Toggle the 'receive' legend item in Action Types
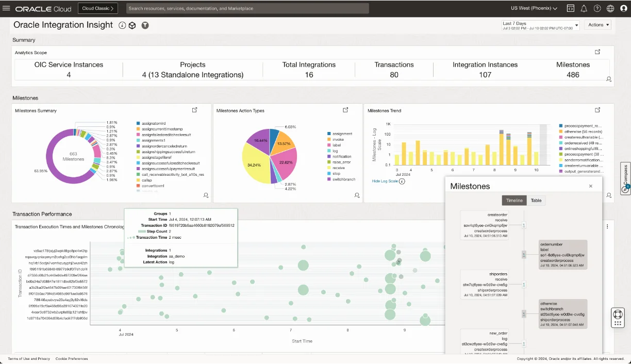631x364 pixels. pos(338,168)
